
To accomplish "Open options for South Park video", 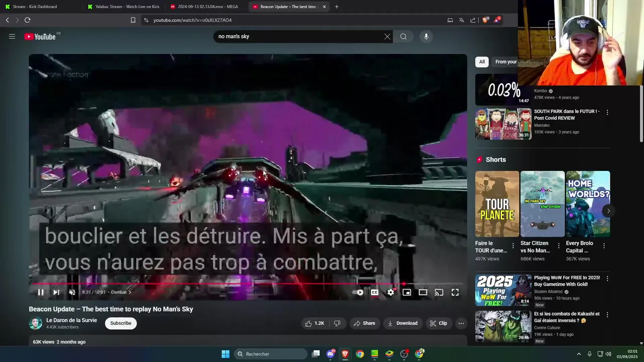I will tap(607, 113).
